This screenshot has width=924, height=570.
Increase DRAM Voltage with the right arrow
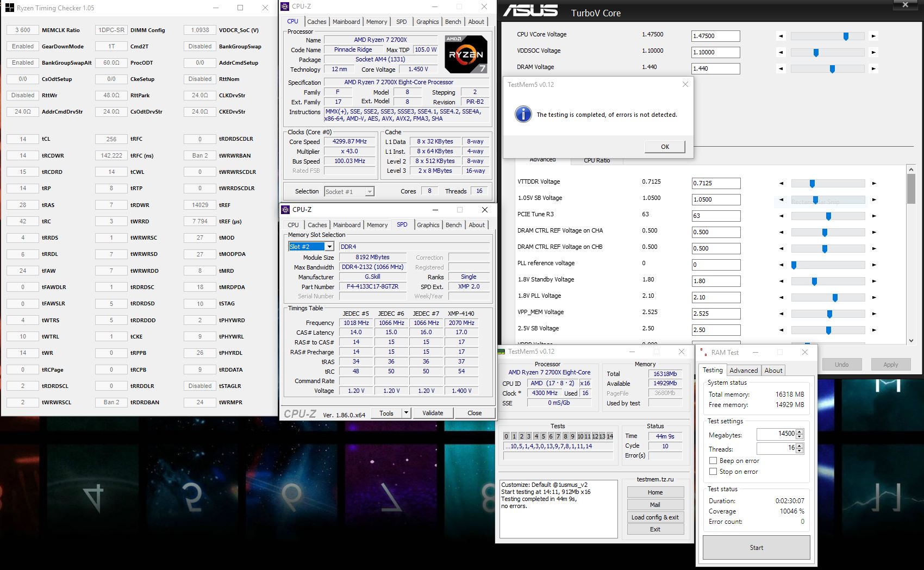coord(873,69)
